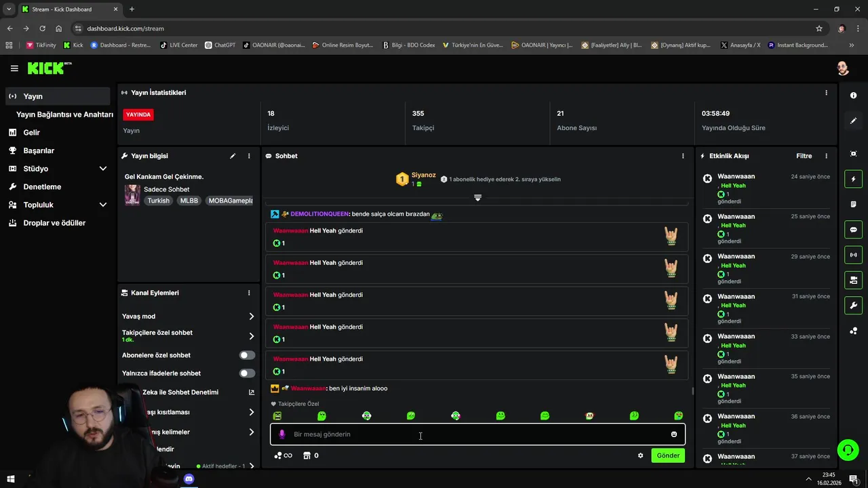Viewport: 868px width, 488px height.
Task: Click the first angry green emote
Action: [277, 415]
